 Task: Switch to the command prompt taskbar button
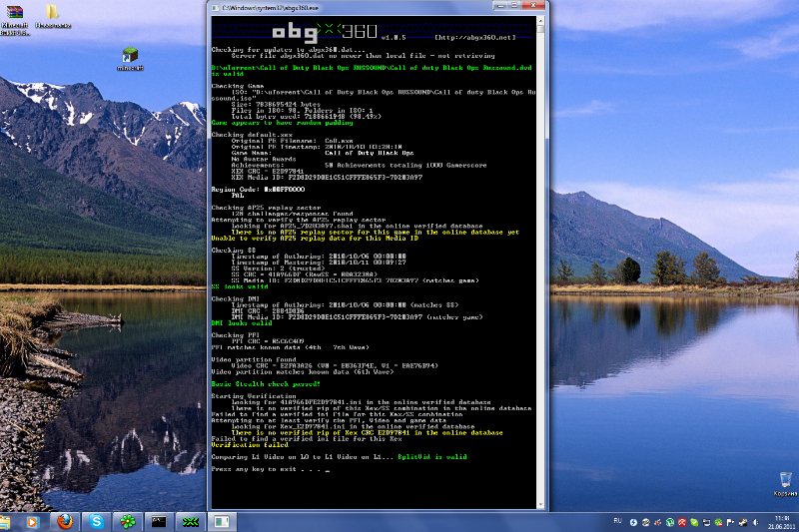158,521
